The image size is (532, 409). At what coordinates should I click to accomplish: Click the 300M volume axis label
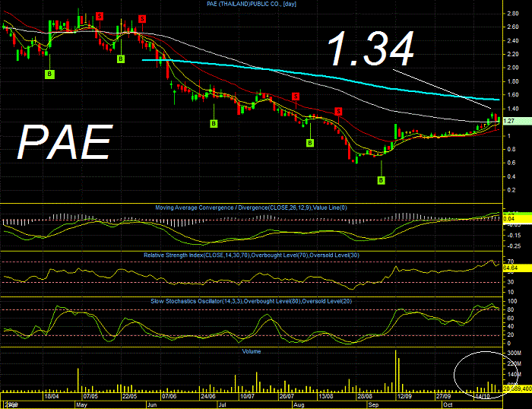click(514, 353)
